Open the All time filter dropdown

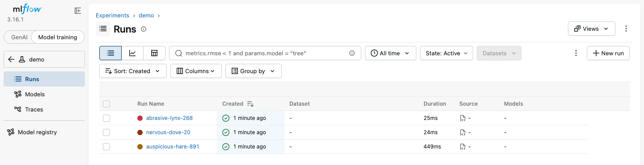(390, 53)
